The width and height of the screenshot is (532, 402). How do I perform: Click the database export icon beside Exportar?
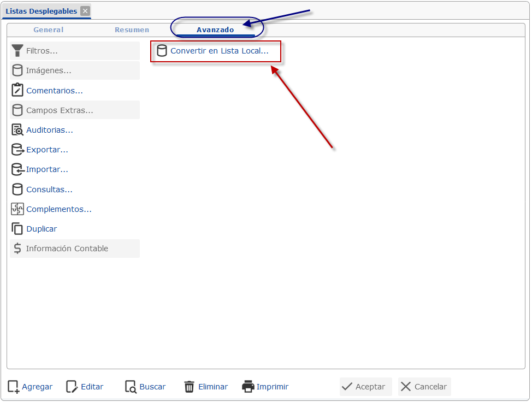point(18,150)
